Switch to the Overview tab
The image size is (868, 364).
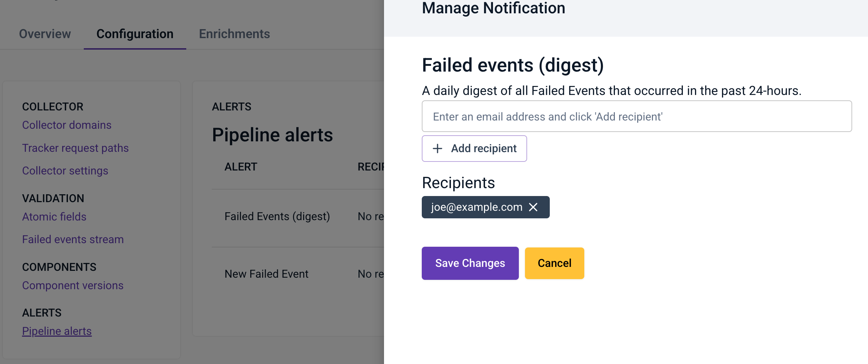point(45,34)
